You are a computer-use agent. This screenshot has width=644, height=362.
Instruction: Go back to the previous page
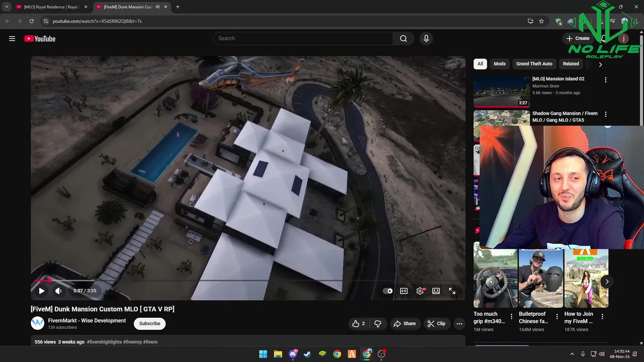coord(7,21)
